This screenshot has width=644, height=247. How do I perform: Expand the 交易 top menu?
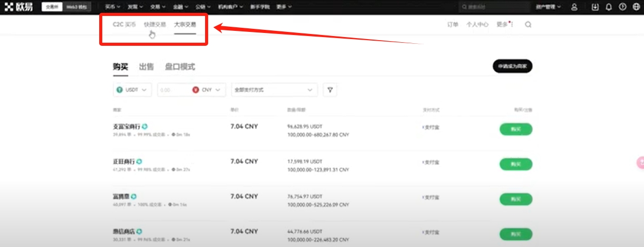click(158, 7)
